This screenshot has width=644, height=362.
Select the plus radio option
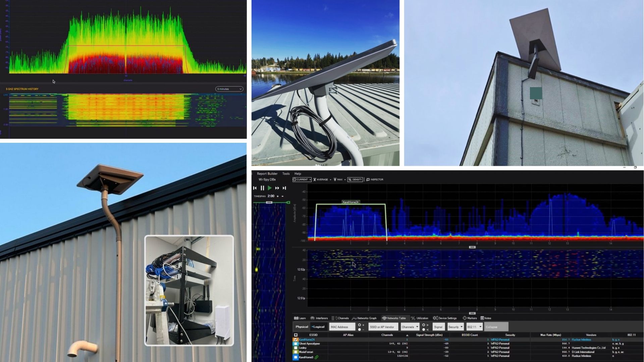point(360,325)
